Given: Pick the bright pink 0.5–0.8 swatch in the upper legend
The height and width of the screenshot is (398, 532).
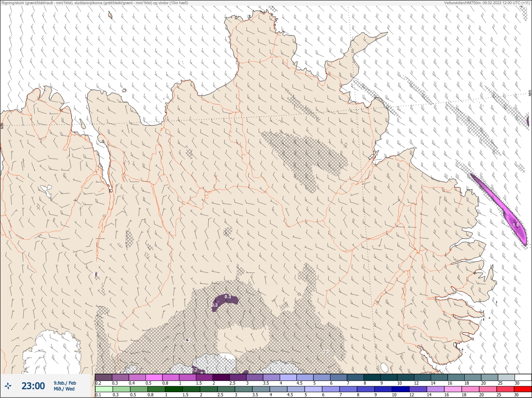Looking at the screenshot, I should pos(154,377).
